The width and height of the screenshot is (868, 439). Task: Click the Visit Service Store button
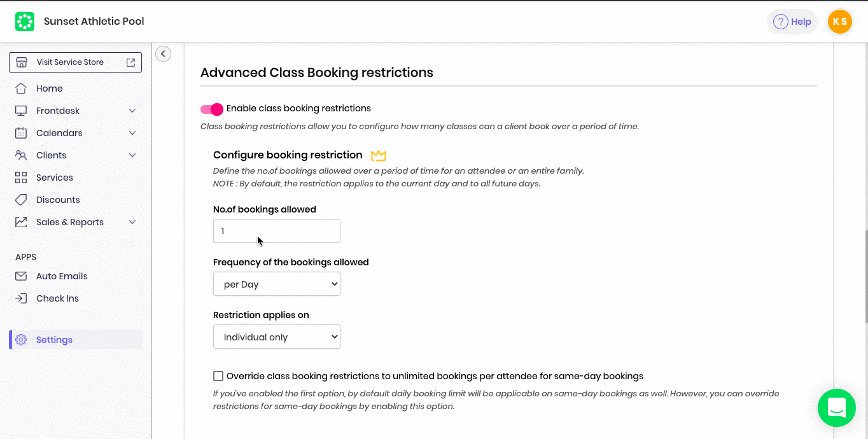(x=75, y=62)
